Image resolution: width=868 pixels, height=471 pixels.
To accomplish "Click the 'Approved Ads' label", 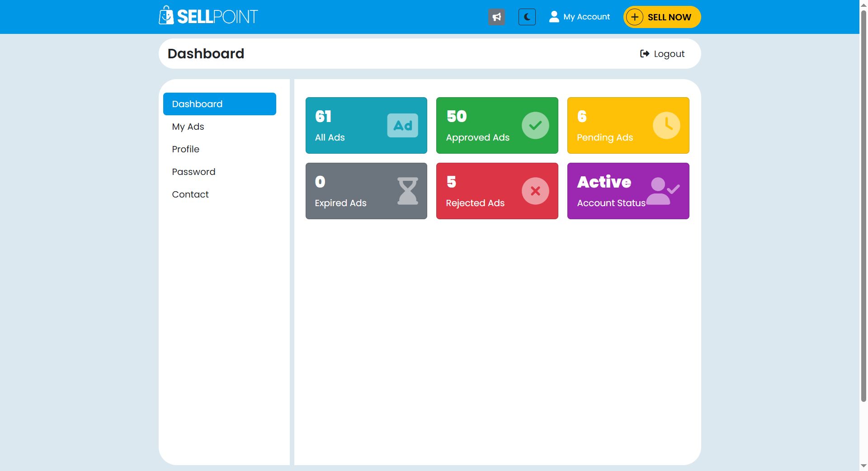I will tap(478, 137).
